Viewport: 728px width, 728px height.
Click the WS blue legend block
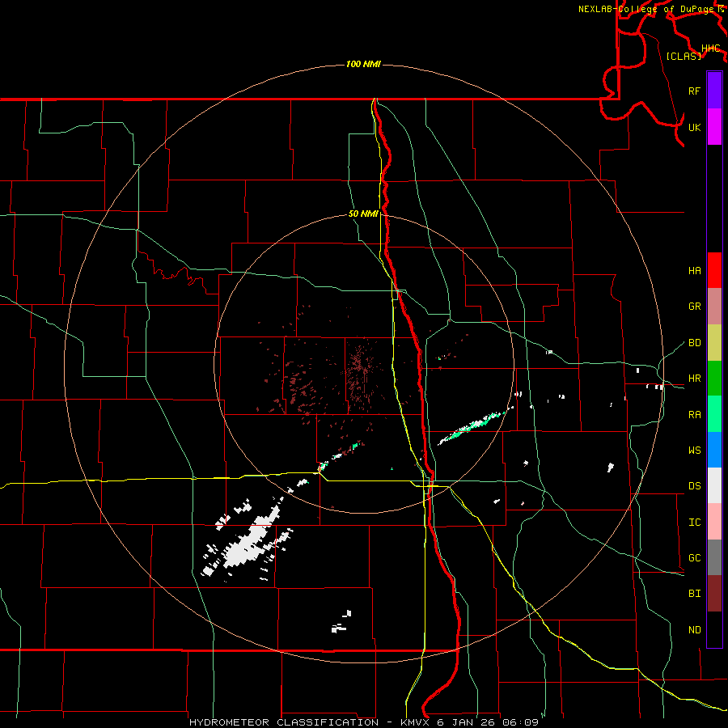click(x=714, y=450)
